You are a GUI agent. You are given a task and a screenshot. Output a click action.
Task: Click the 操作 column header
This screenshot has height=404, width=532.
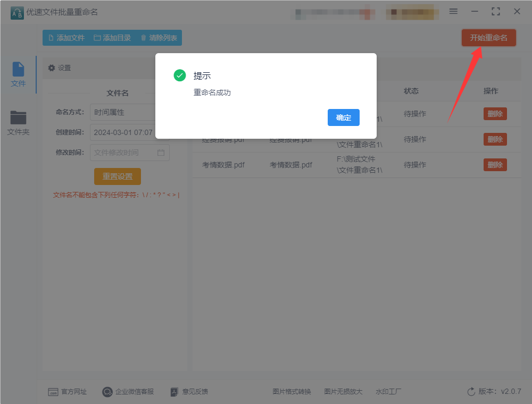[491, 91]
